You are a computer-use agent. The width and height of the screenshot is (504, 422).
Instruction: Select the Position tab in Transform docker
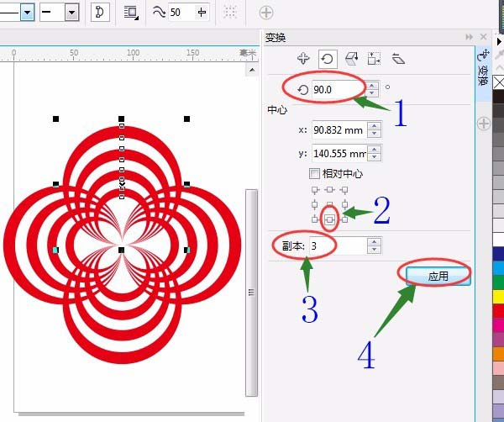point(303,59)
